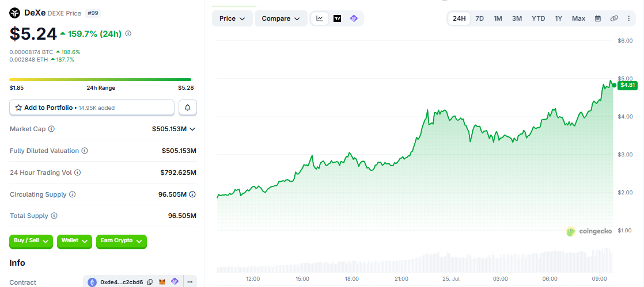
Task: Select the 7D time range
Action: coord(480,18)
